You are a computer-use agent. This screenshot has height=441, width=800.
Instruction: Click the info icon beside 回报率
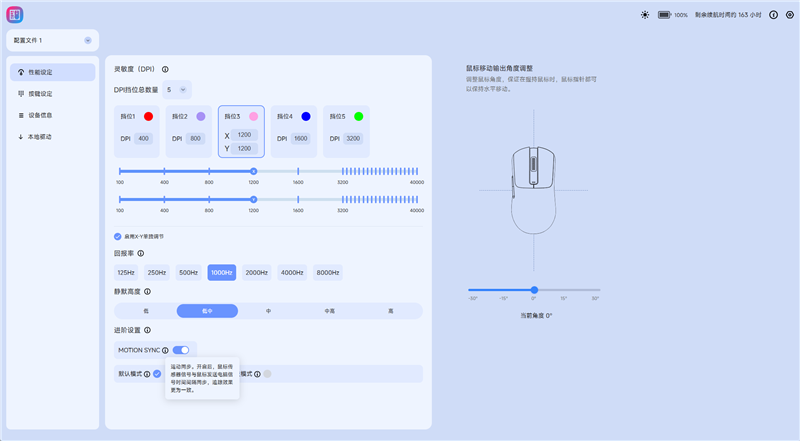point(141,253)
